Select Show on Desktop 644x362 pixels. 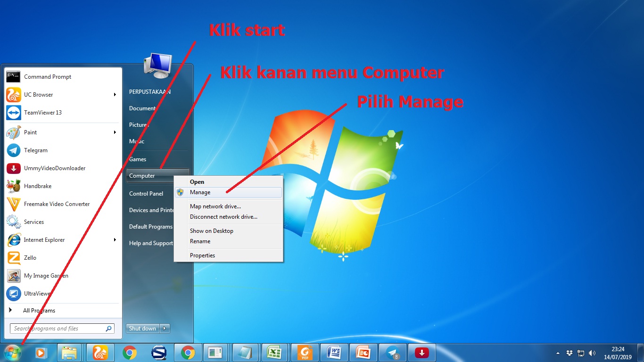pyautogui.click(x=228, y=231)
